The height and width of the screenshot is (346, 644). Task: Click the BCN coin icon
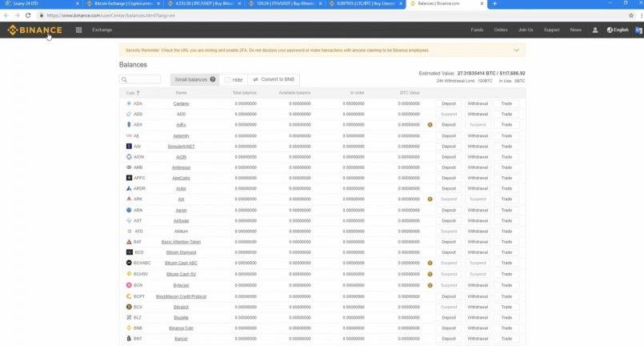129,285
